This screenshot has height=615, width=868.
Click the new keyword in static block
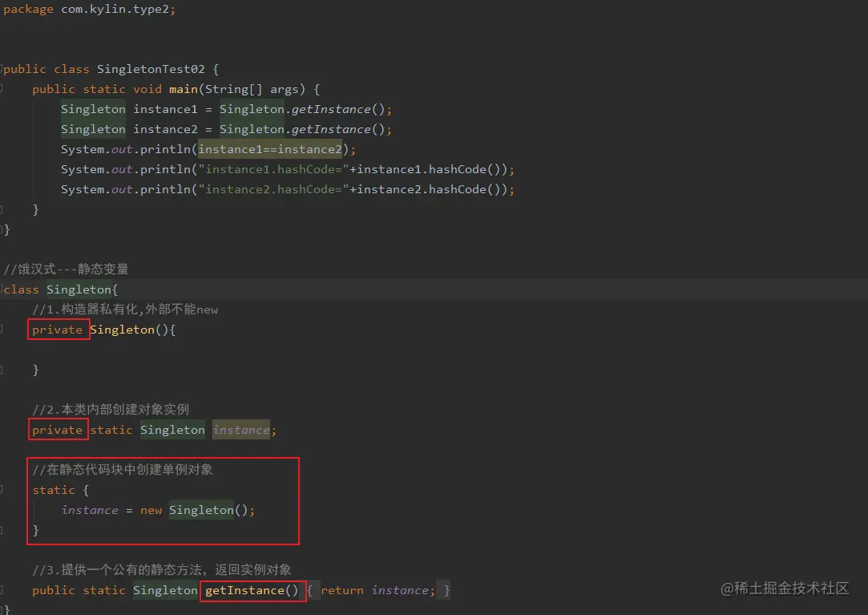click(151, 510)
